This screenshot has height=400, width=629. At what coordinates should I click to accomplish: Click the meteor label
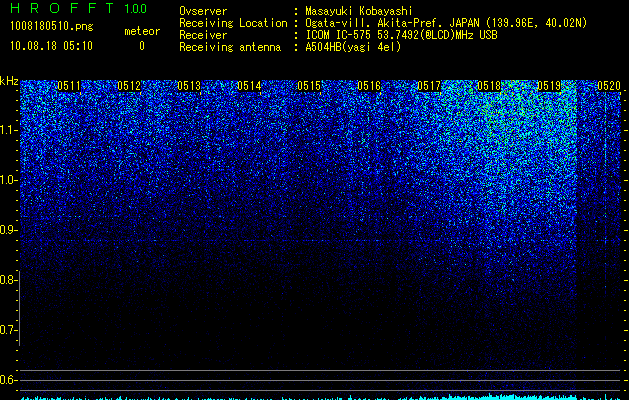coord(142,31)
